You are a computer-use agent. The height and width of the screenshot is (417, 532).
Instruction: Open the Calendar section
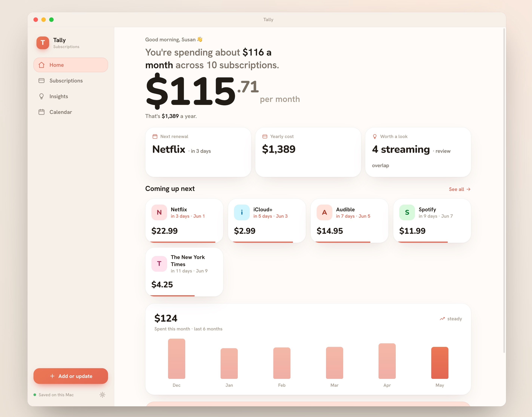pyautogui.click(x=70, y=112)
